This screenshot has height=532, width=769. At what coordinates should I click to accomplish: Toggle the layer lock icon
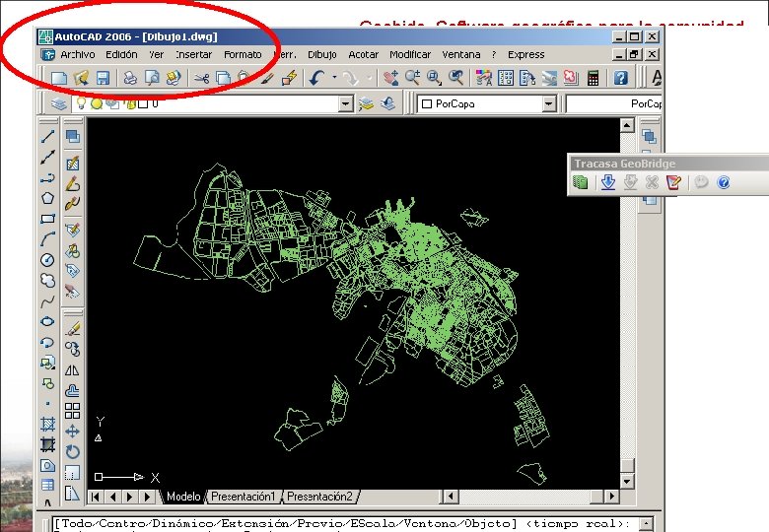[130, 103]
